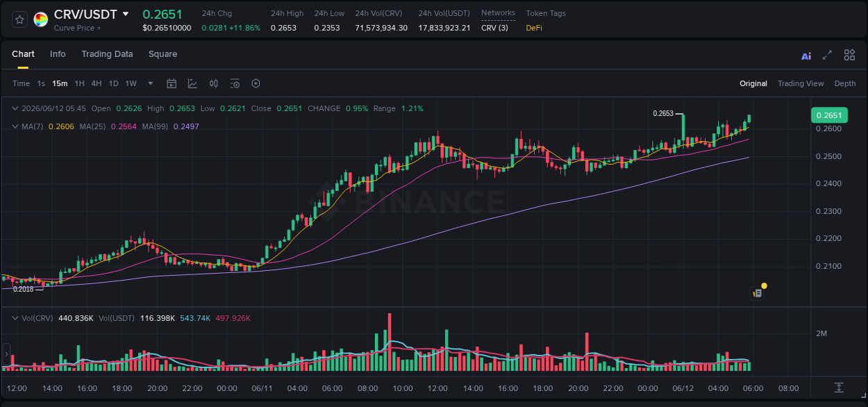Change candlestick chart type icon
This screenshot has width=868, height=407.
tap(214, 83)
